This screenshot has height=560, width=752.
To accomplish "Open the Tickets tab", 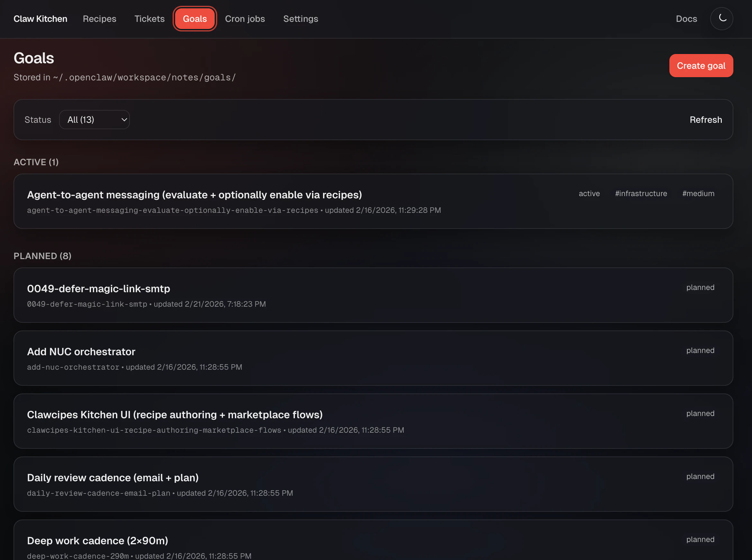I will coord(149,19).
